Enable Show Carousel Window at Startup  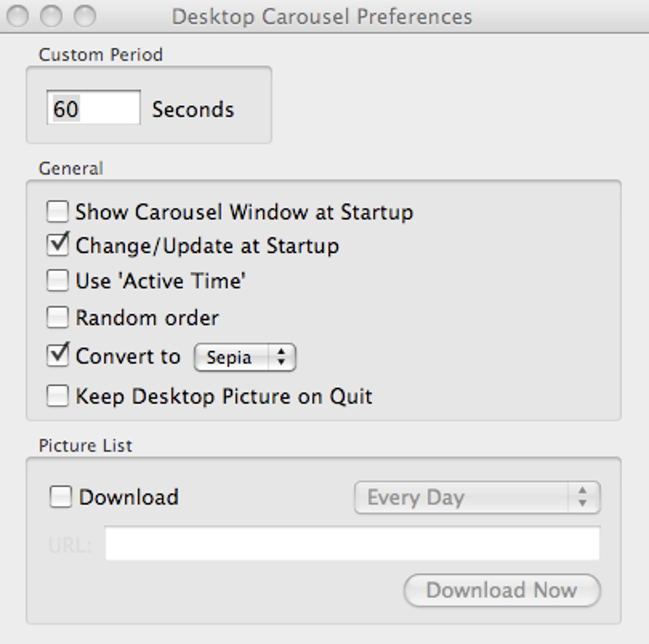[x=57, y=212]
